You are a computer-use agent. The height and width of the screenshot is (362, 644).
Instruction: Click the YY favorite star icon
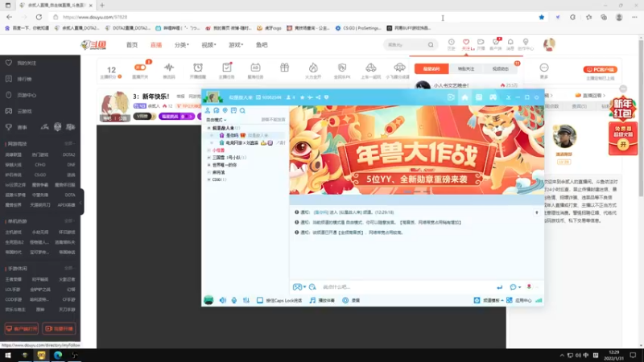303,97
